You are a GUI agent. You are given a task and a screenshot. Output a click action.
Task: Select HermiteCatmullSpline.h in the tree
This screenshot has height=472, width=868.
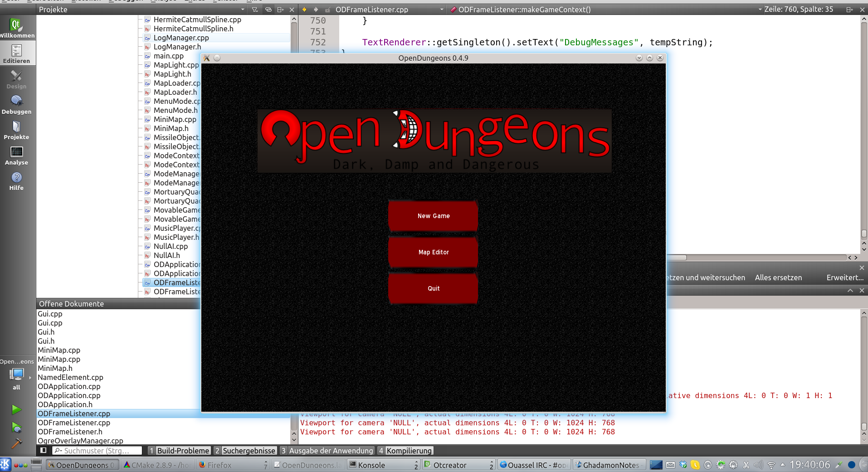pos(193,29)
